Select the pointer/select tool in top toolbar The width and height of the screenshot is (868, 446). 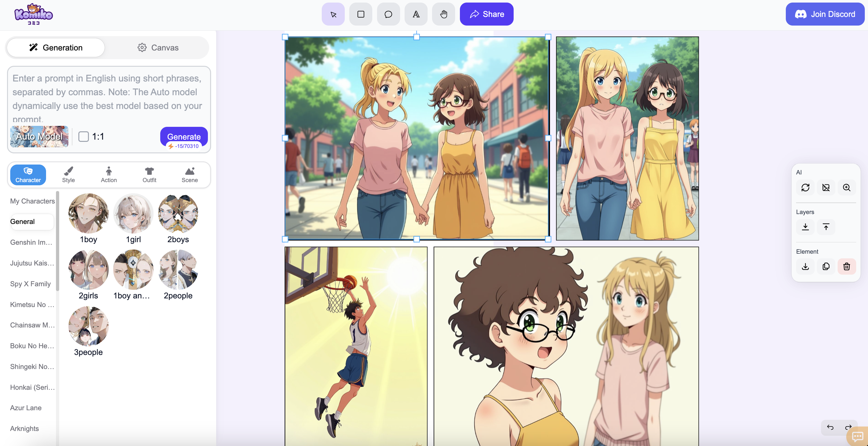(333, 14)
